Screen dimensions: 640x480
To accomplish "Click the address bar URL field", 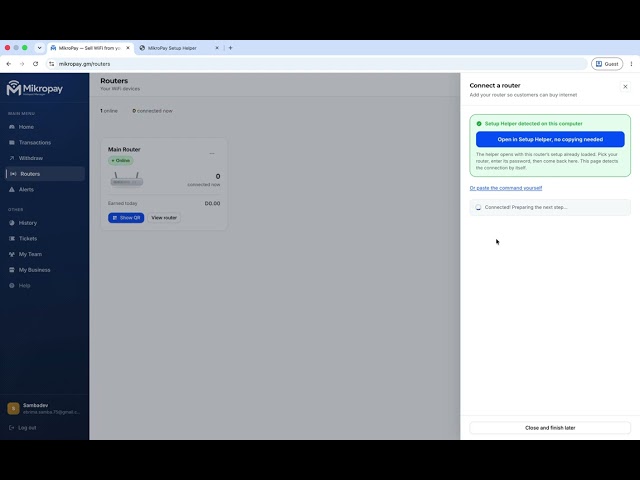I will (x=318, y=64).
